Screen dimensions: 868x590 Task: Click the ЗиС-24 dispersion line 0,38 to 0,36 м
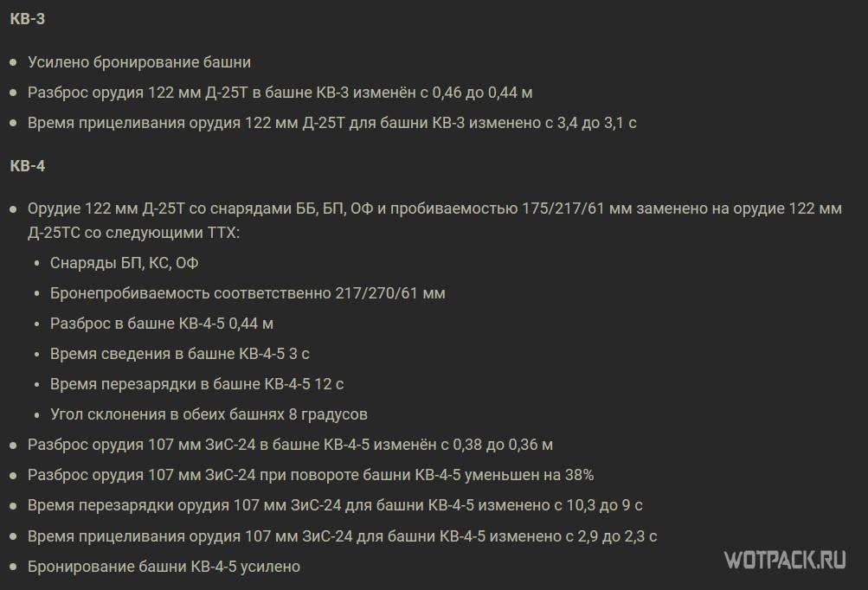(290, 445)
